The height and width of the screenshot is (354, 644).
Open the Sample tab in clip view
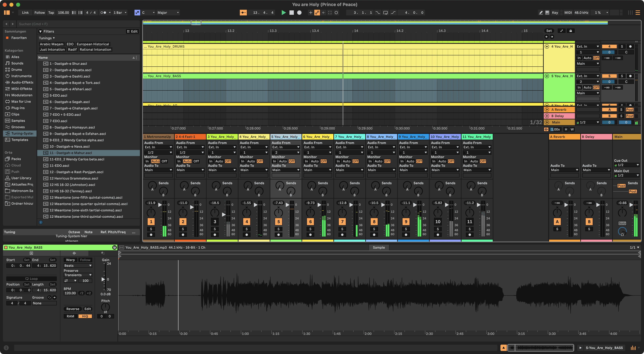(379, 247)
